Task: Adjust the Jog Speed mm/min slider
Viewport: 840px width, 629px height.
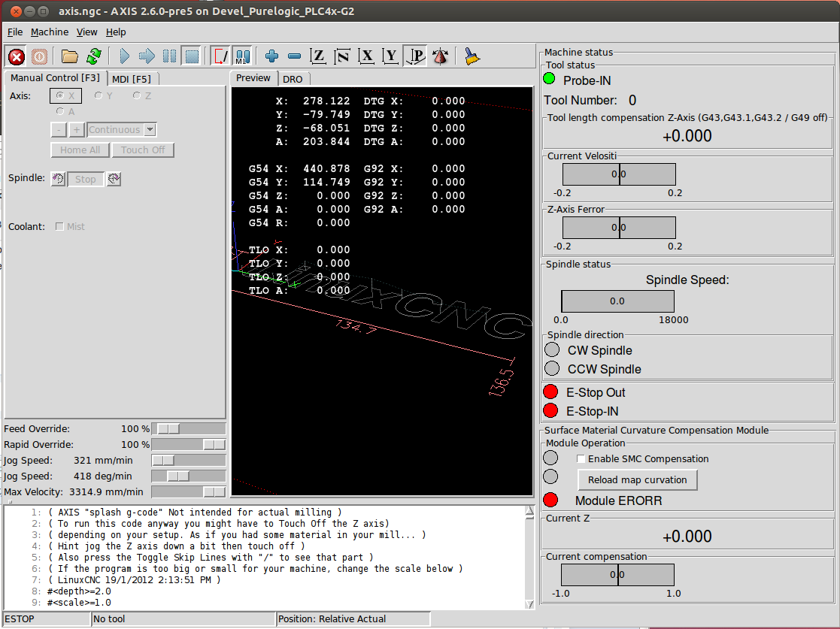Action: pyautogui.click(x=189, y=461)
